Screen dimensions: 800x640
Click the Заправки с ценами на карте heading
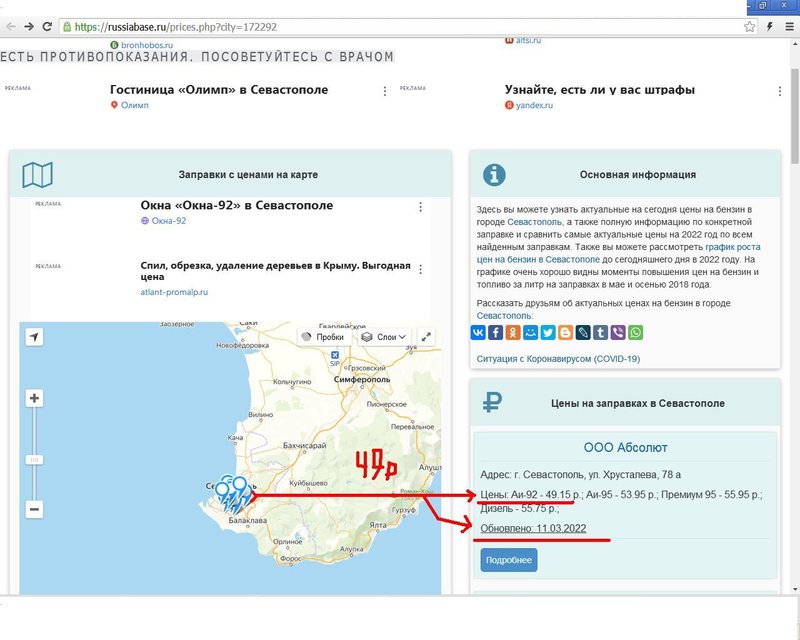pos(248,175)
